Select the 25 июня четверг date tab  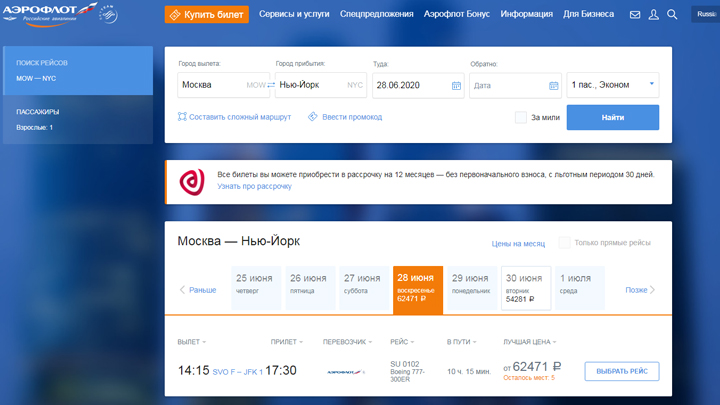tap(256, 288)
